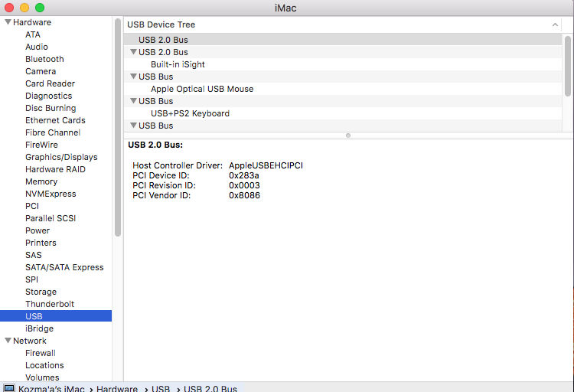The image size is (574, 392).
Task: Select iBridge in the sidebar
Action: [x=40, y=328]
